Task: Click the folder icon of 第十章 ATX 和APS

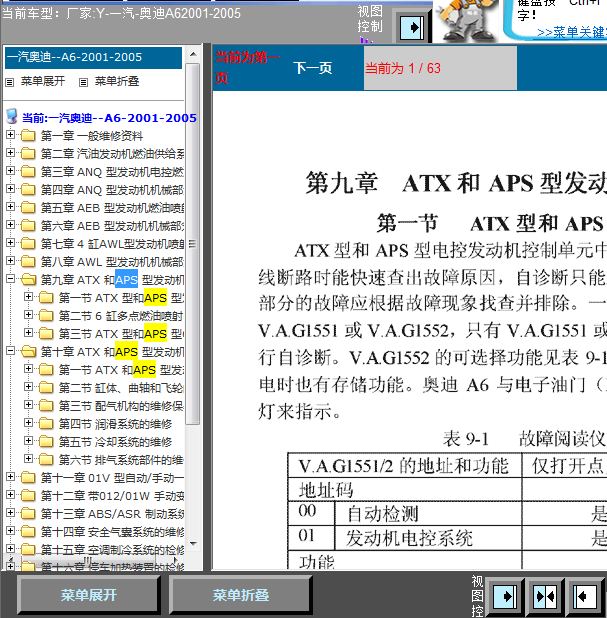Action: point(28,351)
